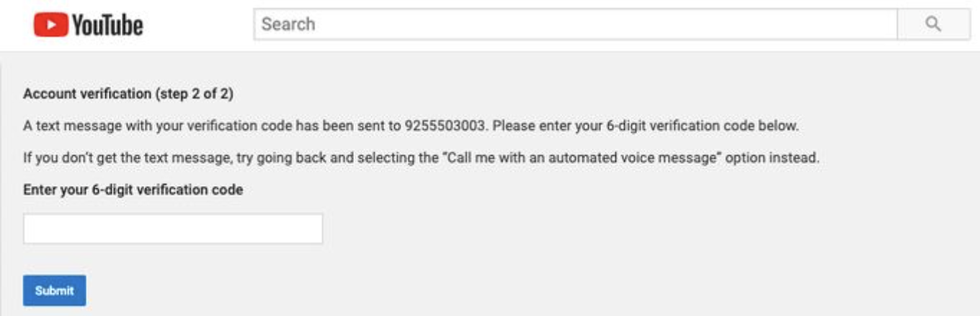Click the word "Tube" in the logo
The width and height of the screenshot is (980, 316).
122,25
